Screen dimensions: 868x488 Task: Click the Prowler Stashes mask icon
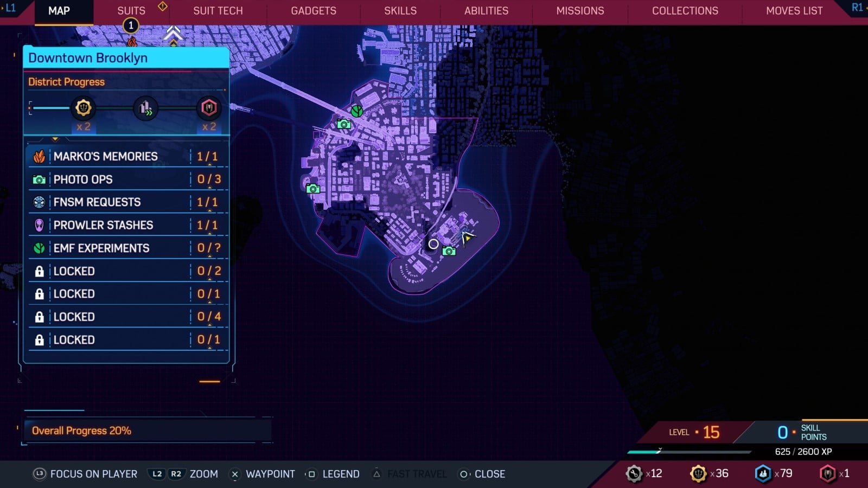[39, 225]
